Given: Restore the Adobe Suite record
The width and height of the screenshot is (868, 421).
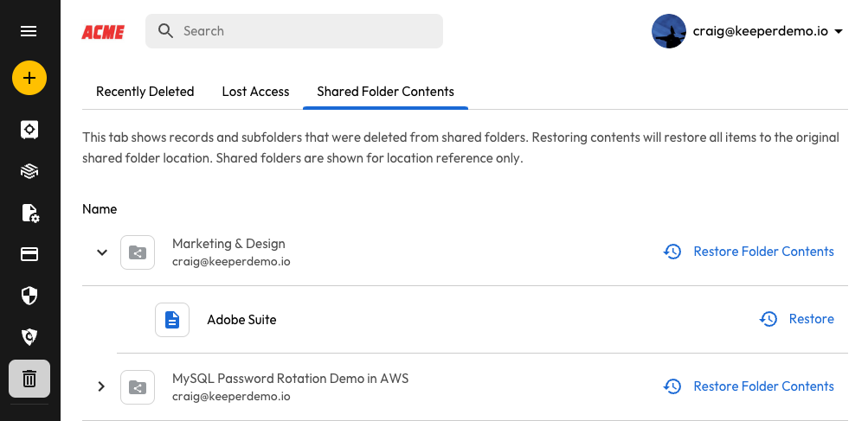Looking at the screenshot, I should (797, 319).
